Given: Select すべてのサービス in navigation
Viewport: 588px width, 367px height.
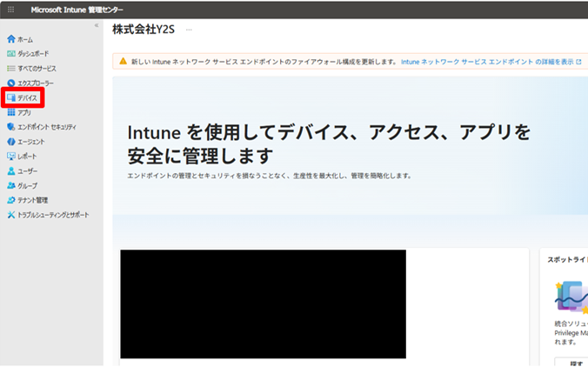Looking at the screenshot, I should pos(37,68).
